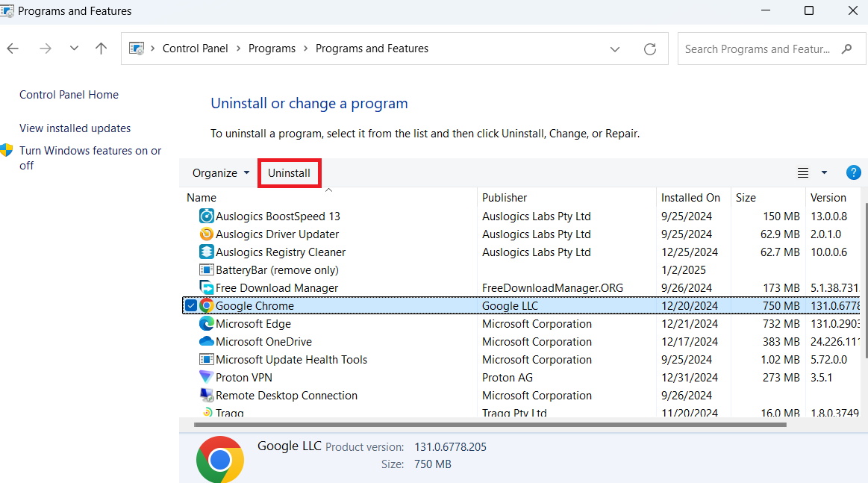868x483 pixels.
Task: Click the Forward navigation arrow
Action: coord(46,49)
